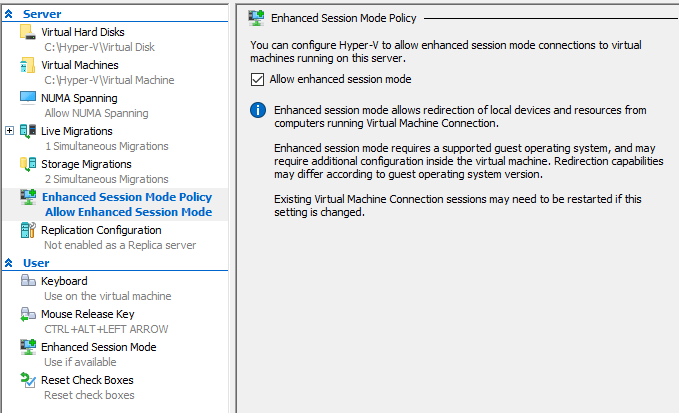
Task: Click the Virtual Hard Disks folder icon
Action: click(x=28, y=32)
